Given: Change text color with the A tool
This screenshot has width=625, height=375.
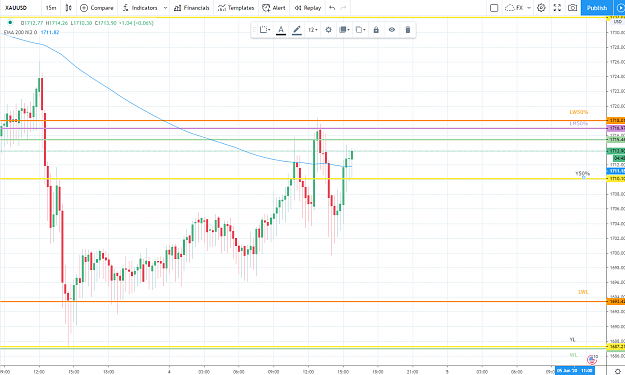Looking at the screenshot, I should (x=281, y=30).
